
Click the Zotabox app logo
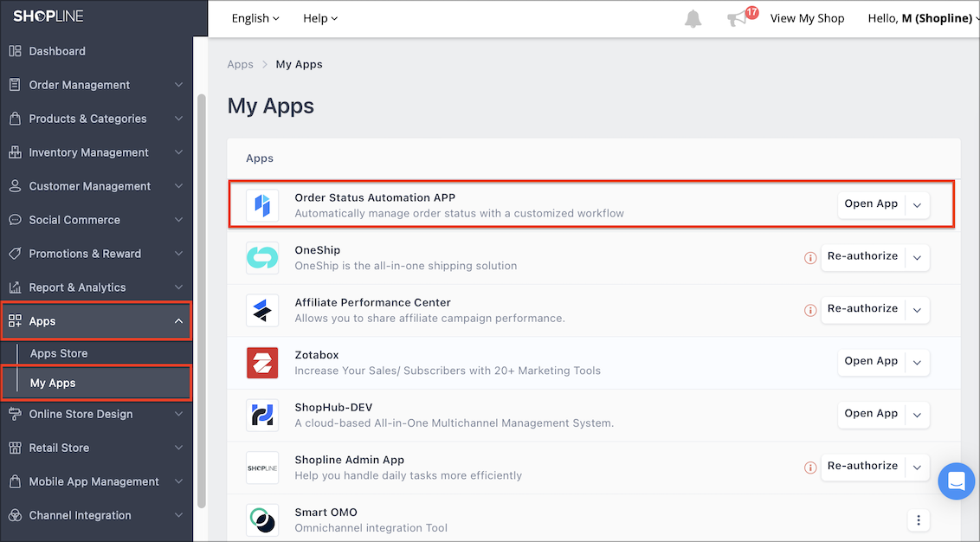pyautogui.click(x=262, y=363)
